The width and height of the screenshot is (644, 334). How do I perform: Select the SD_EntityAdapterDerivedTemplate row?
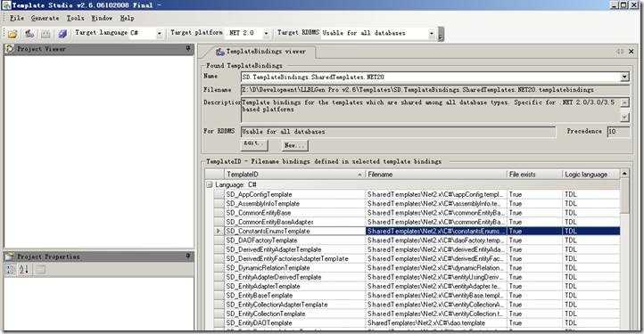point(417,277)
